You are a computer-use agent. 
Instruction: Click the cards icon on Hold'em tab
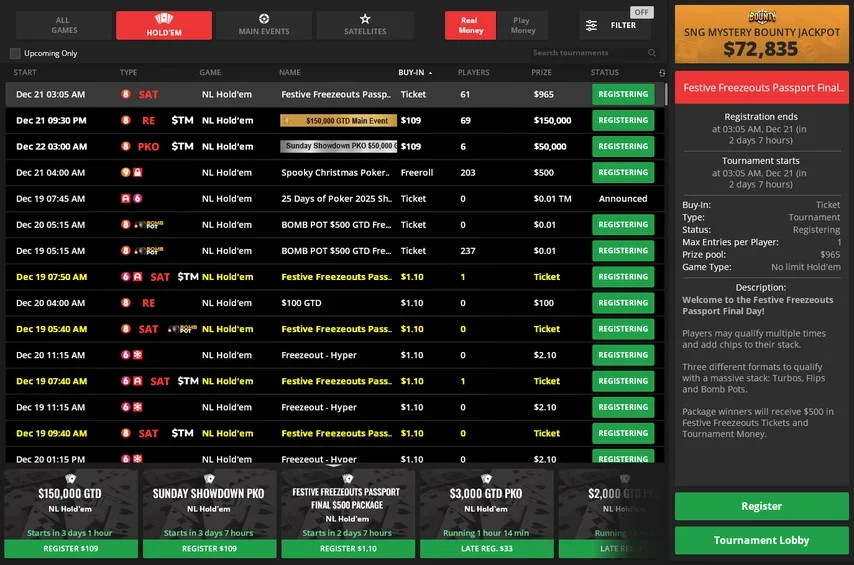coord(163,18)
